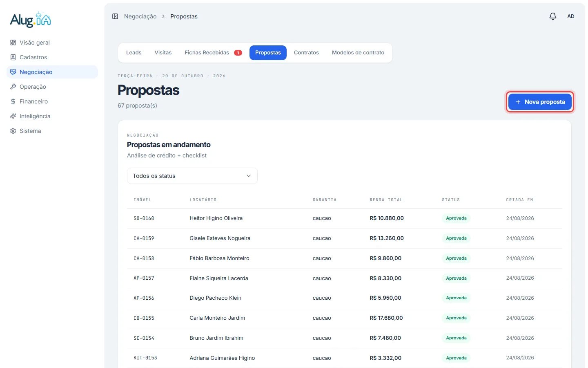Image resolution: width=588 pixels, height=368 pixels.
Task: Click the Negociação breadcrumb link
Action: (x=140, y=16)
